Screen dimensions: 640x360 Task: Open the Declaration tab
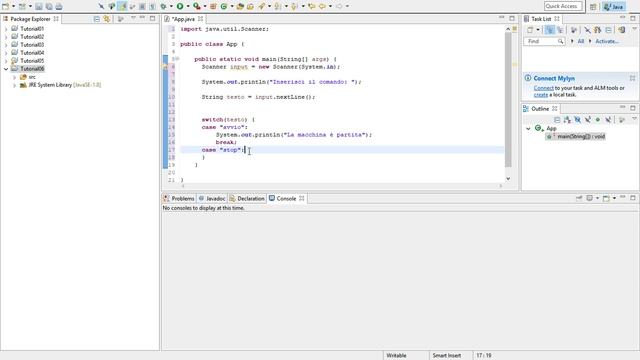coord(247,198)
